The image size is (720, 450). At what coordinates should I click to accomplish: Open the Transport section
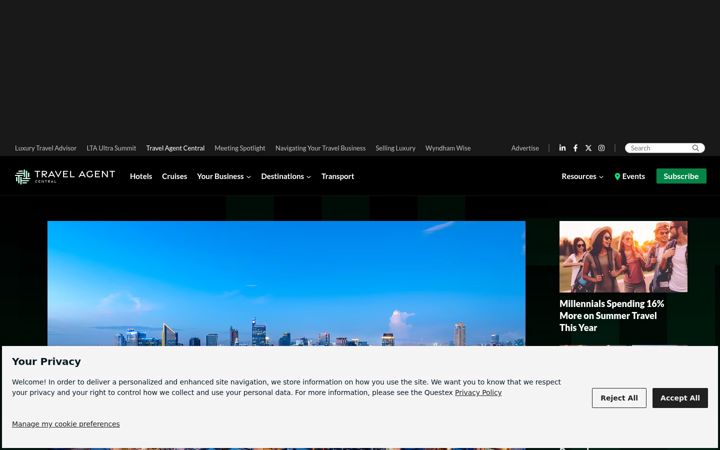(x=338, y=176)
